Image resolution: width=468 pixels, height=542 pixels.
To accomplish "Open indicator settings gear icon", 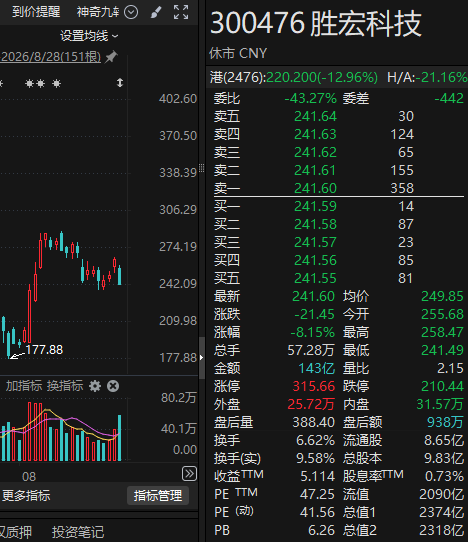I will point(95,386).
